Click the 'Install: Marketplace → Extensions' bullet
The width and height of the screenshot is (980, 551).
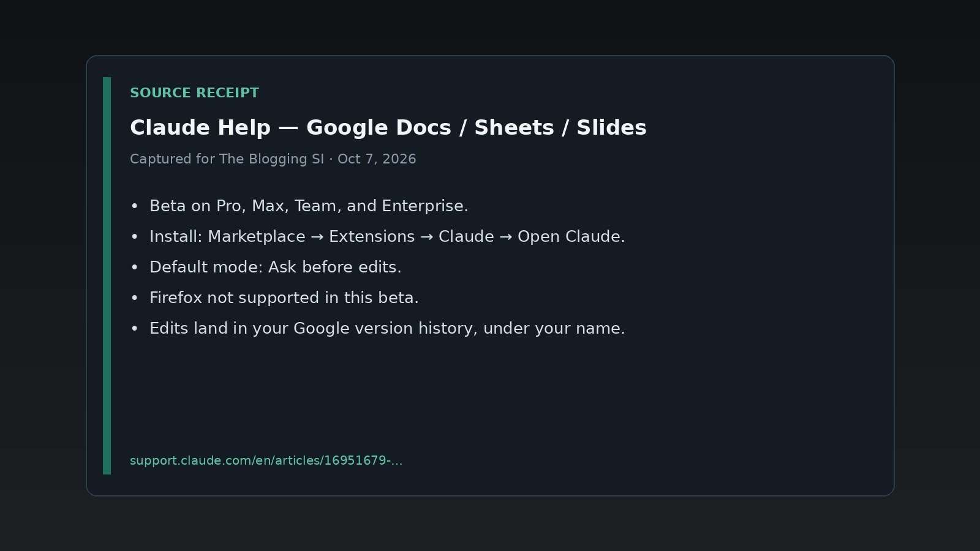click(377, 236)
